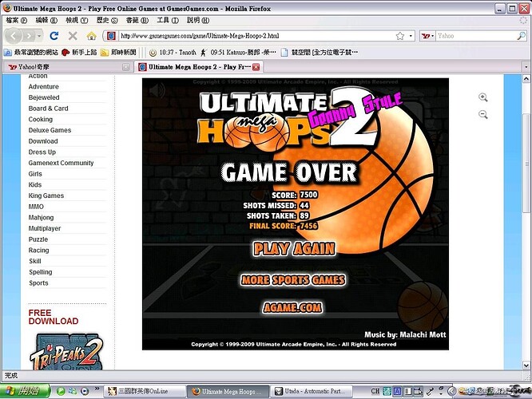Open the site identity icon beside URL
532x399 pixels.
(111, 36)
